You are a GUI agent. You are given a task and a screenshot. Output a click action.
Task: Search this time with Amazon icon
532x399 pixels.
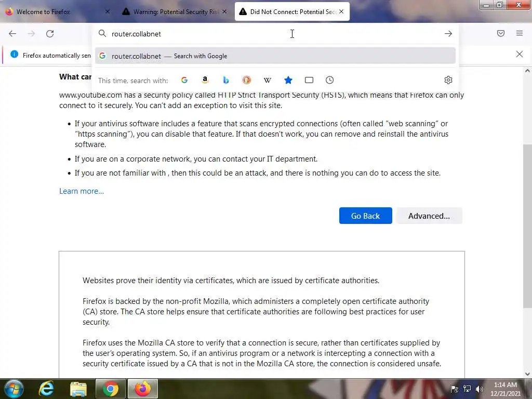tap(205, 80)
